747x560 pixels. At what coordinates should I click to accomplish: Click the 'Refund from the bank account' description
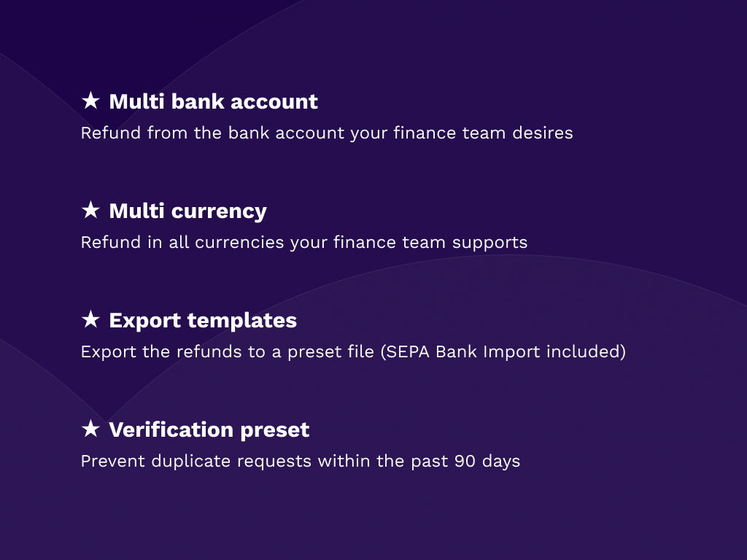pos(326,133)
